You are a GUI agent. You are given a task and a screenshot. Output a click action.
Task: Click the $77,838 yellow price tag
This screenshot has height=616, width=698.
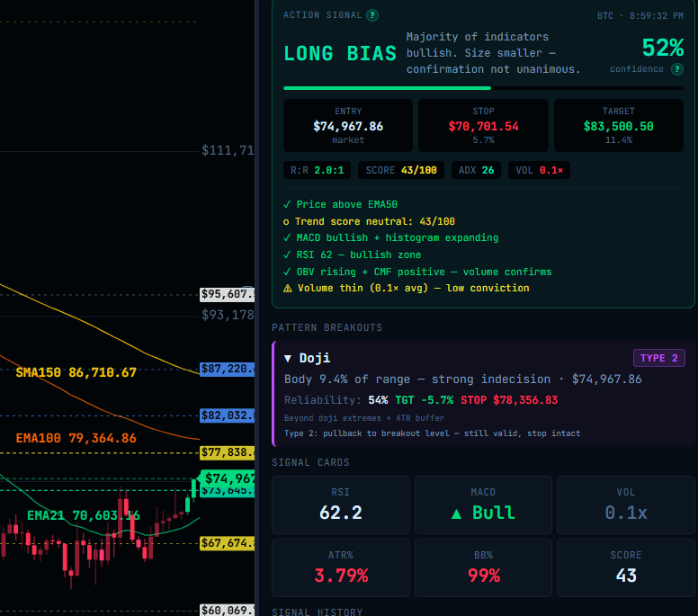pyautogui.click(x=227, y=452)
